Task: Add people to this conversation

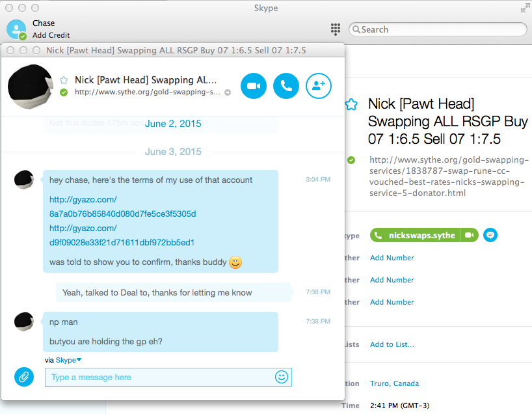Action: click(318, 86)
